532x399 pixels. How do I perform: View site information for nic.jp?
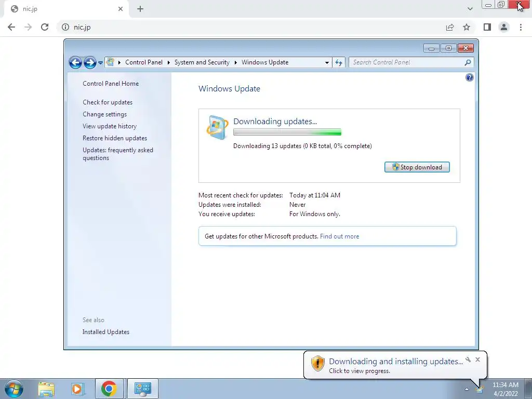point(65,27)
